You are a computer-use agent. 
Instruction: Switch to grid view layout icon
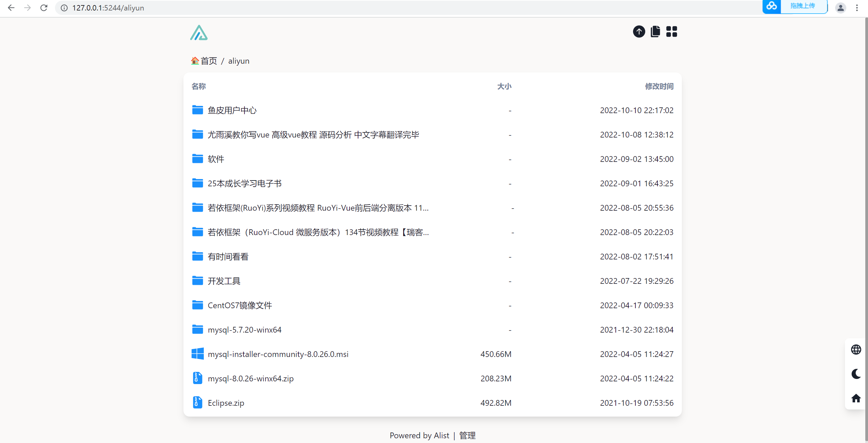pos(671,31)
